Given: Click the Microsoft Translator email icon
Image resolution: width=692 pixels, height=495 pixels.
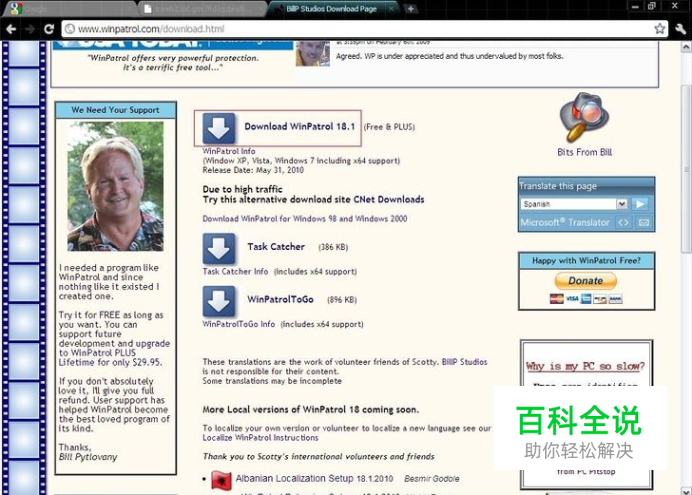Looking at the screenshot, I should (644, 222).
